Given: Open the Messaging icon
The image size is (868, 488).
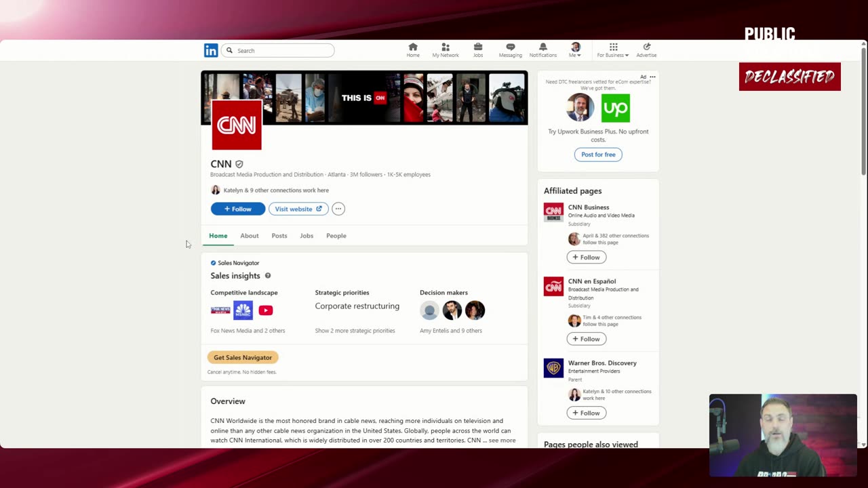Looking at the screenshot, I should tap(511, 50).
